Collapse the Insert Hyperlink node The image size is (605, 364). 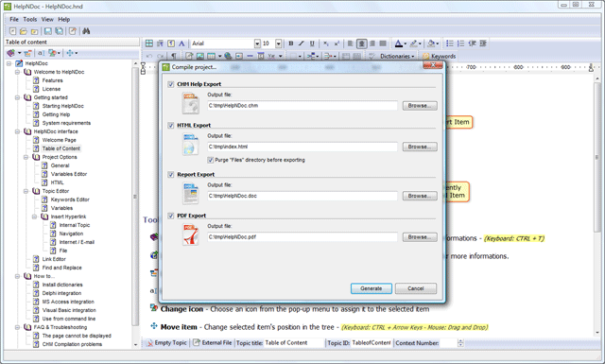[34, 217]
